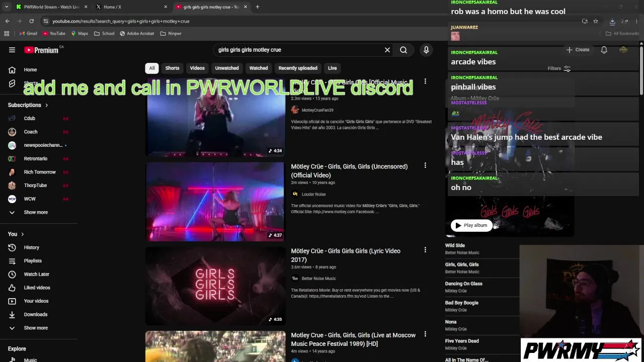Open the neon Lyric Video thumbnail
Viewport: 644px width, 362px height.
tap(215, 286)
